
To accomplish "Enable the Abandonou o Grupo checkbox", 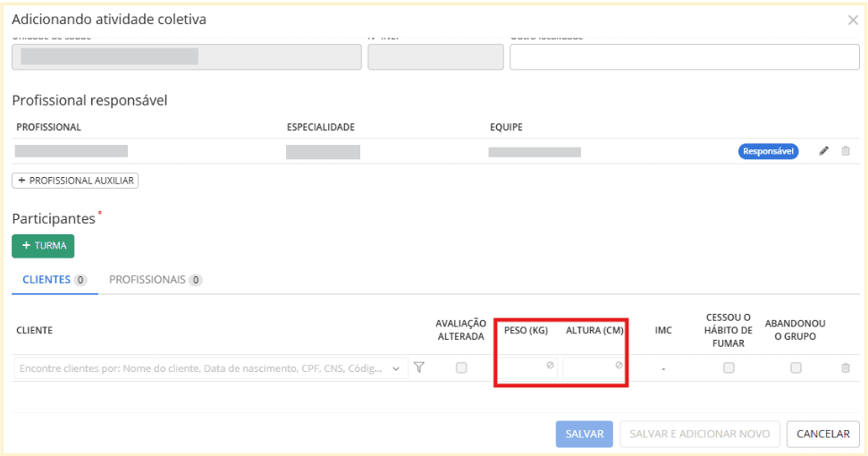I will (796, 367).
